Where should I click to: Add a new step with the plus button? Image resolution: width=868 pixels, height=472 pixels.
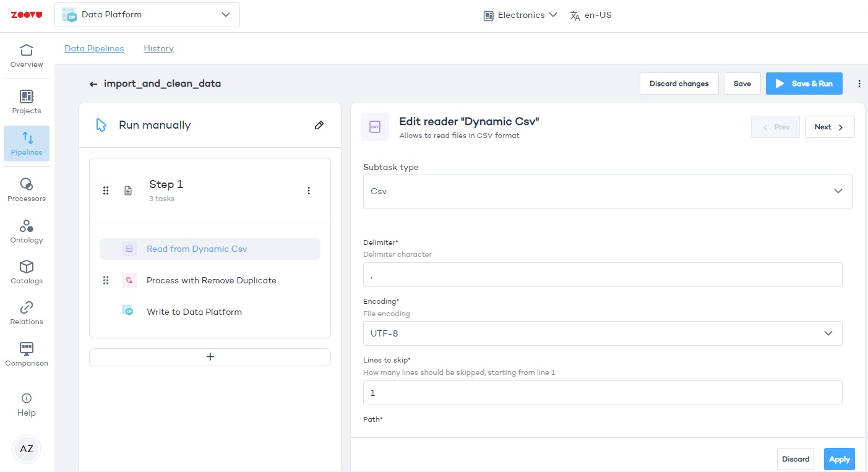pos(210,357)
